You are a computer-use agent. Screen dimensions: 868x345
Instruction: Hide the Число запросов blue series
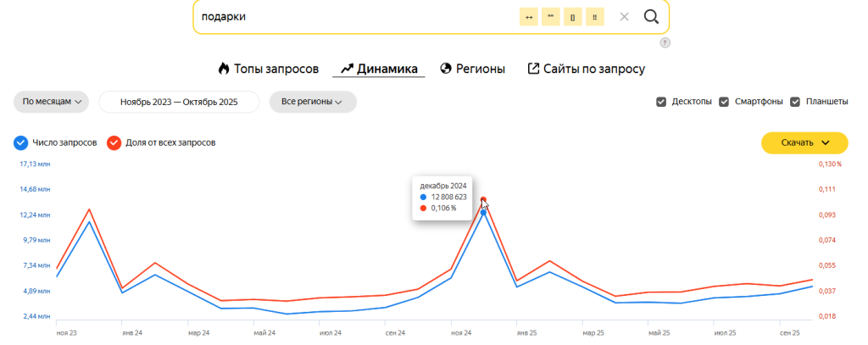(20, 142)
